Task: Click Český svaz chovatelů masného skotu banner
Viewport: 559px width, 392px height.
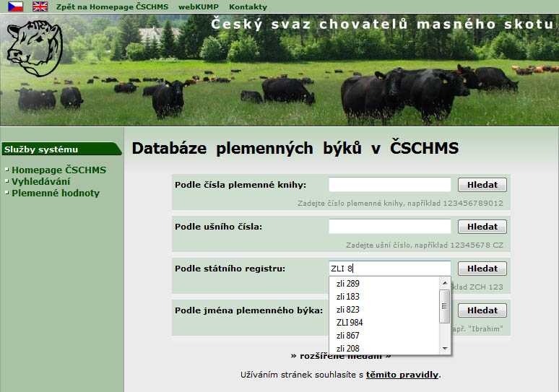Action: [x=382, y=24]
